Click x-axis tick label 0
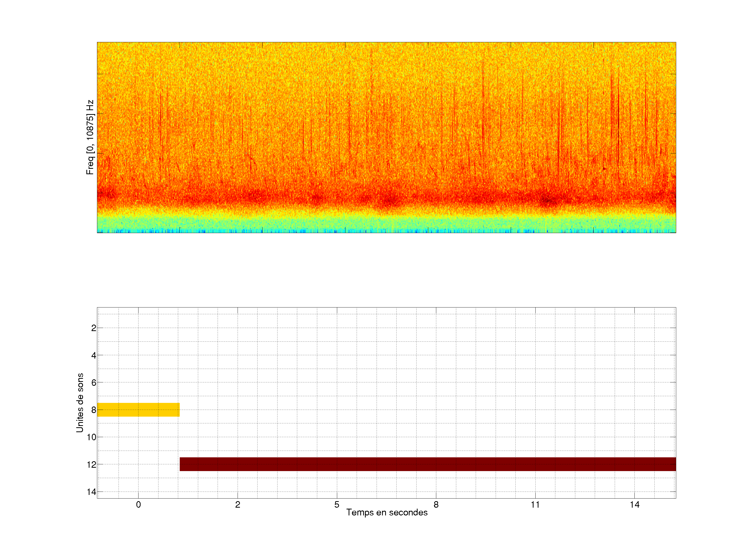 (x=139, y=505)
